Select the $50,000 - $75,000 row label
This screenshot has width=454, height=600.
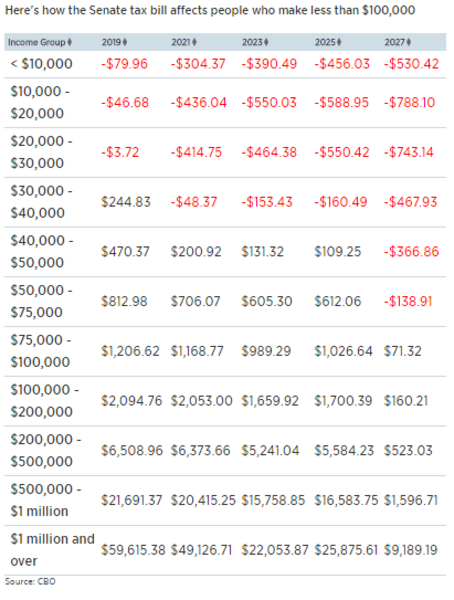pos(41,301)
